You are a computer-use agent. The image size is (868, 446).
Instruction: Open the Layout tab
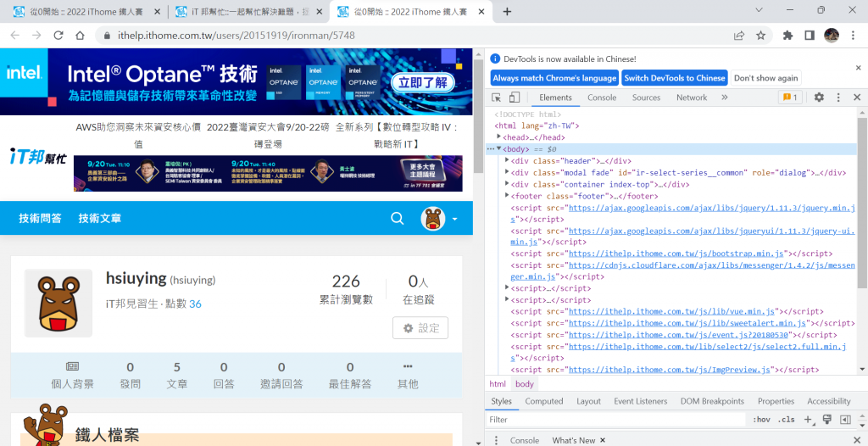click(588, 401)
